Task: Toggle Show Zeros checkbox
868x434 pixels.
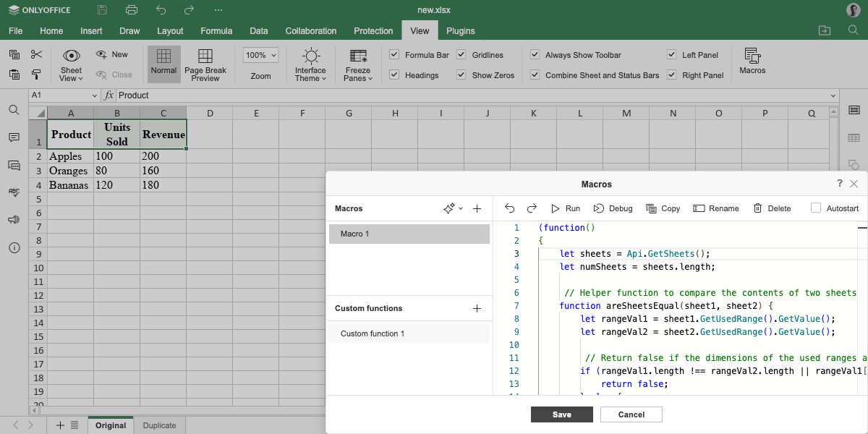Action: [461, 75]
